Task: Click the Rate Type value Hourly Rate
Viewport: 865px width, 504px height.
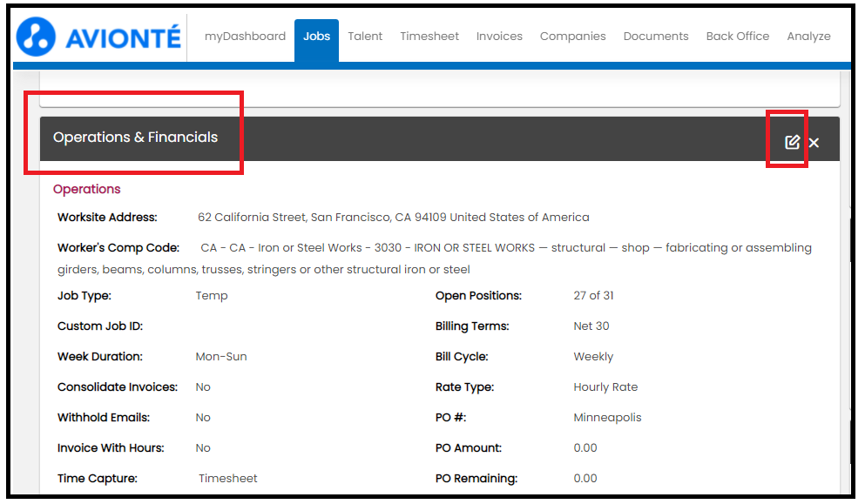Action: click(605, 387)
